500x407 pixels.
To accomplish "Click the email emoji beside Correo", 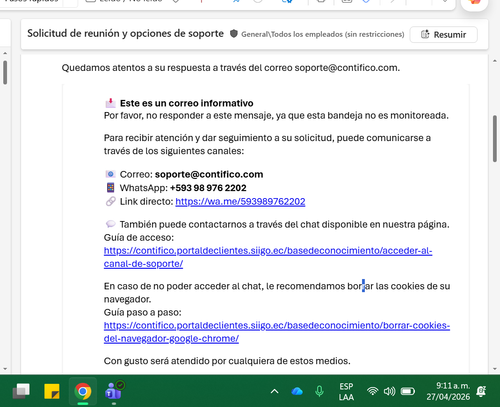I will coord(110,174).
